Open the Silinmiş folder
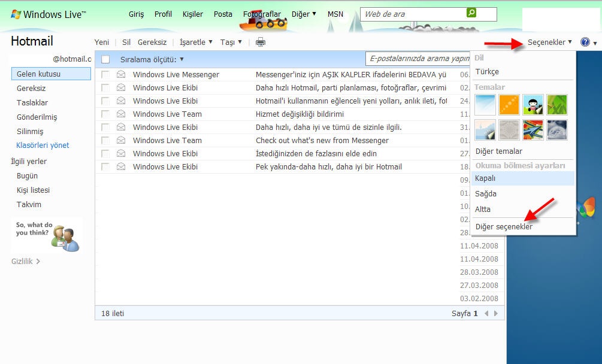Viewport: 602px width, 364px height. pyautogui.click(x=30, y=131)
